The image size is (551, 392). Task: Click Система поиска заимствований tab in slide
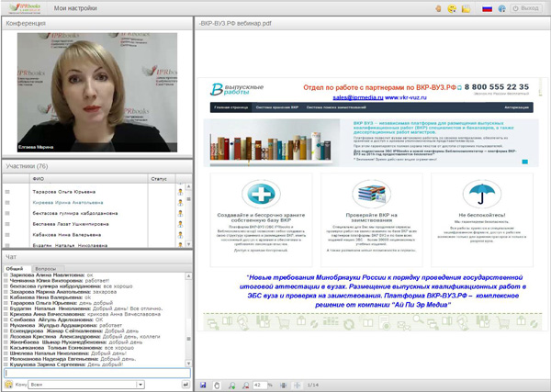point(336,107)
